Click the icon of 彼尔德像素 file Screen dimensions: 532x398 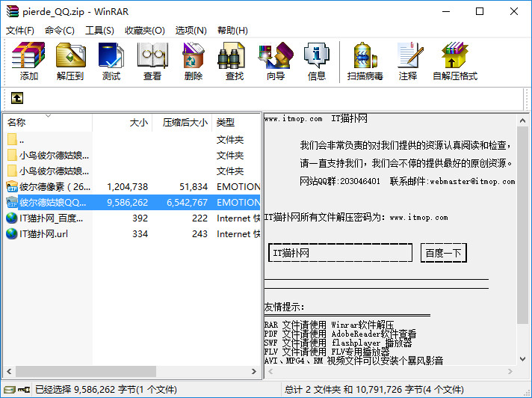(x=12, y=186)
